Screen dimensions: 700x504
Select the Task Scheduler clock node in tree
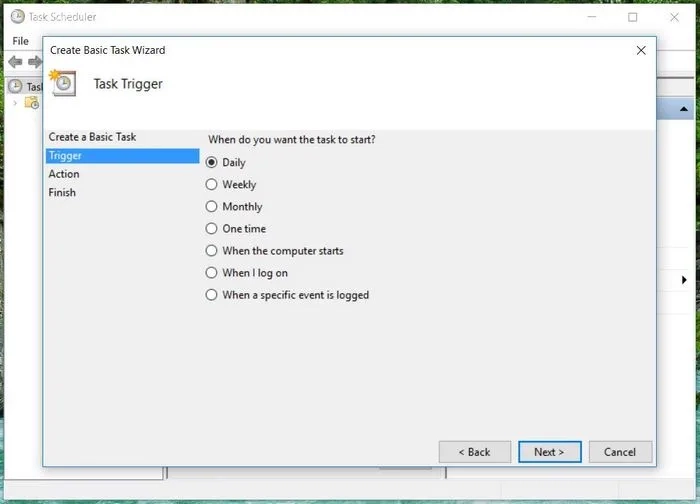tap(15, 86)
